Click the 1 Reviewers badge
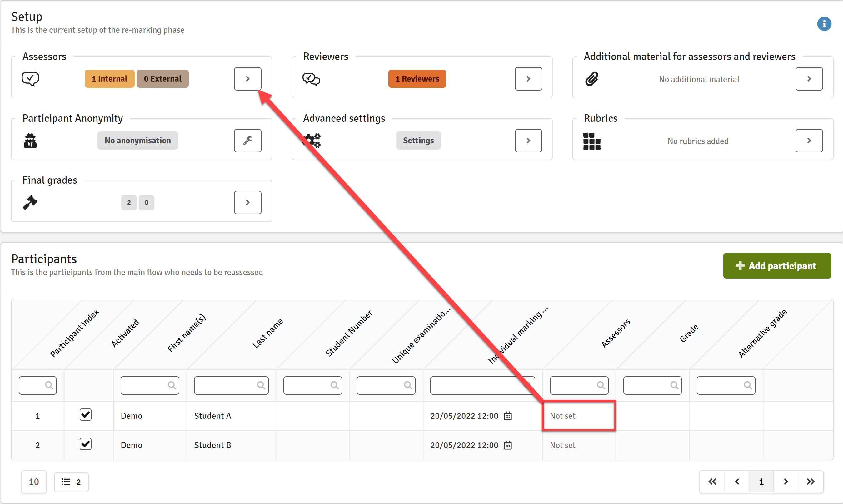843x504 pixels. click(x=417, y=78)
